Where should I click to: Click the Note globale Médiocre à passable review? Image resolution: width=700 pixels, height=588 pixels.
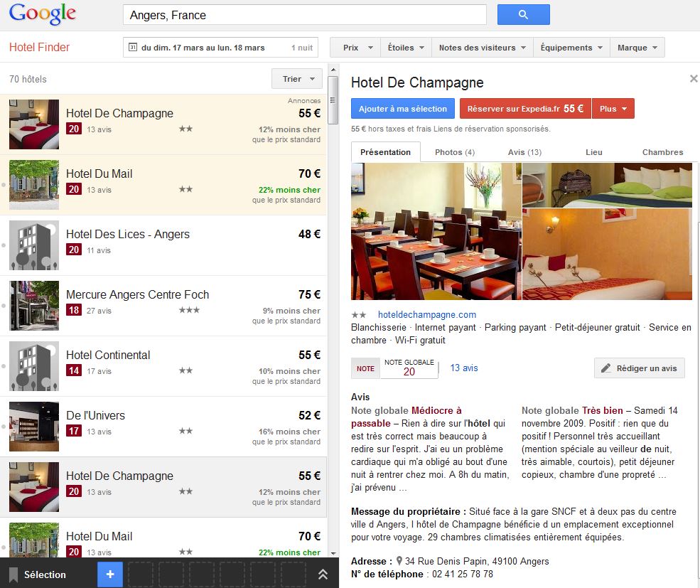(x=430, y=449)
